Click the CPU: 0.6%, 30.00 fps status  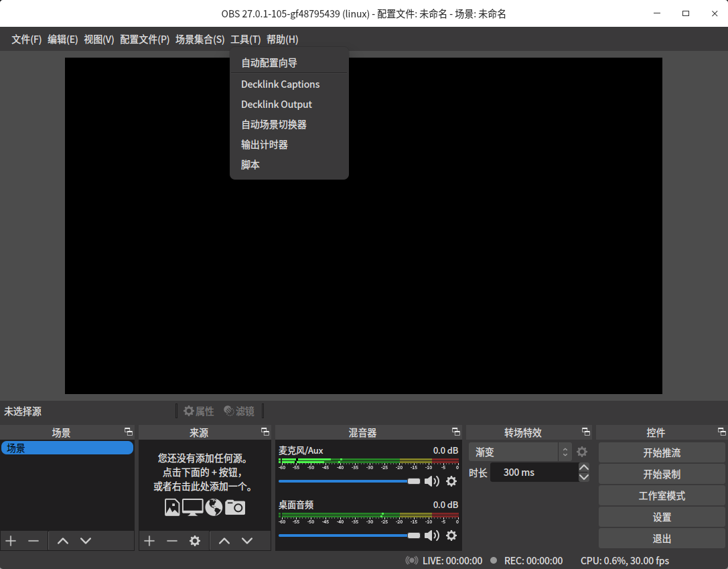tap(625, 561)
